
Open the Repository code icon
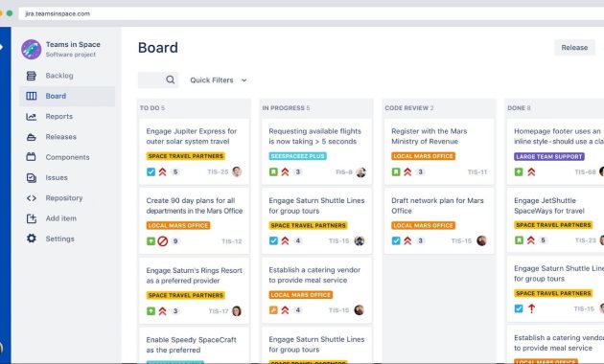pyautogui.click(x=32, y=198)
